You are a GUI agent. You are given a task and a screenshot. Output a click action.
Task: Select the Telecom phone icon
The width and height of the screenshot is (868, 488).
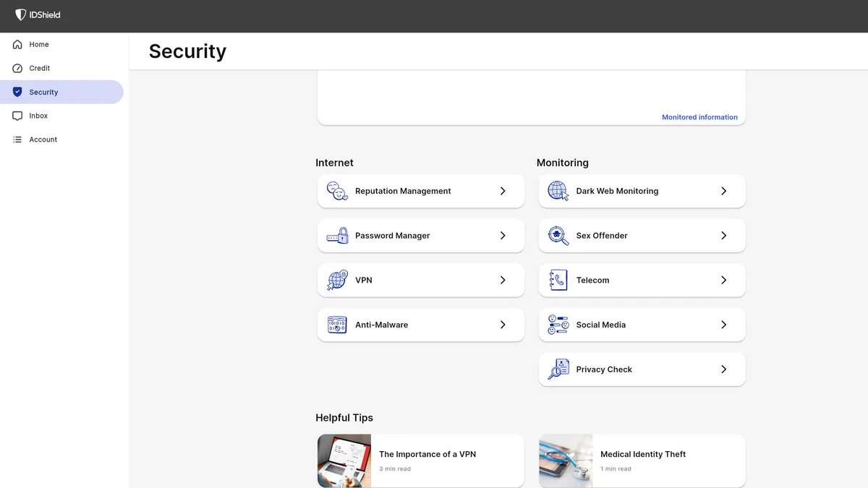tap(557, 280)
